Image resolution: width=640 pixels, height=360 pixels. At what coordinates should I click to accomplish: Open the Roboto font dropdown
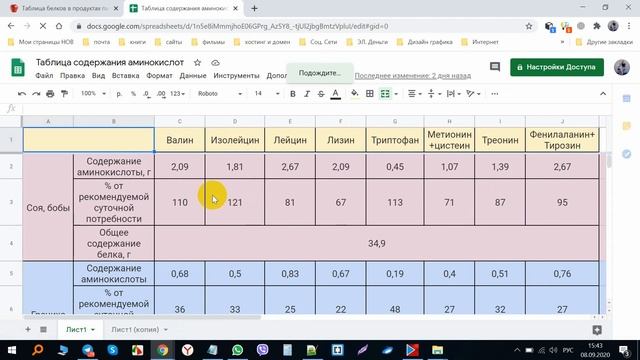tap(220, 94)
